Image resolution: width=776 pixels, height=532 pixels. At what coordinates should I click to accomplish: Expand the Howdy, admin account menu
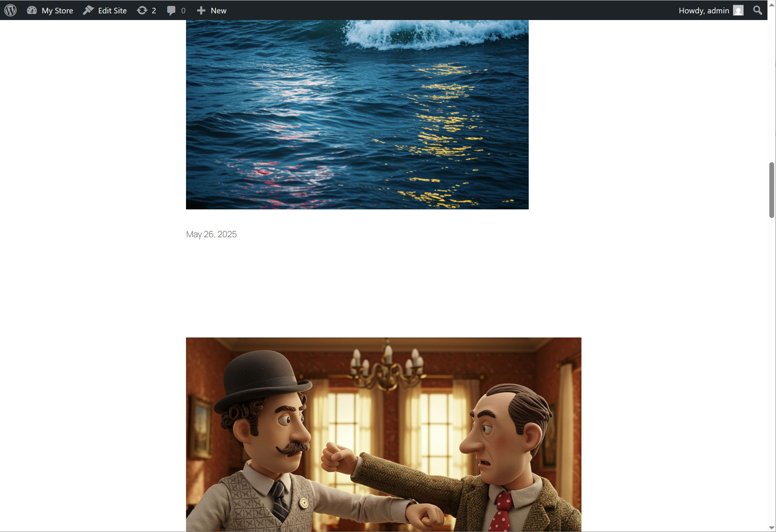point(704,10)
